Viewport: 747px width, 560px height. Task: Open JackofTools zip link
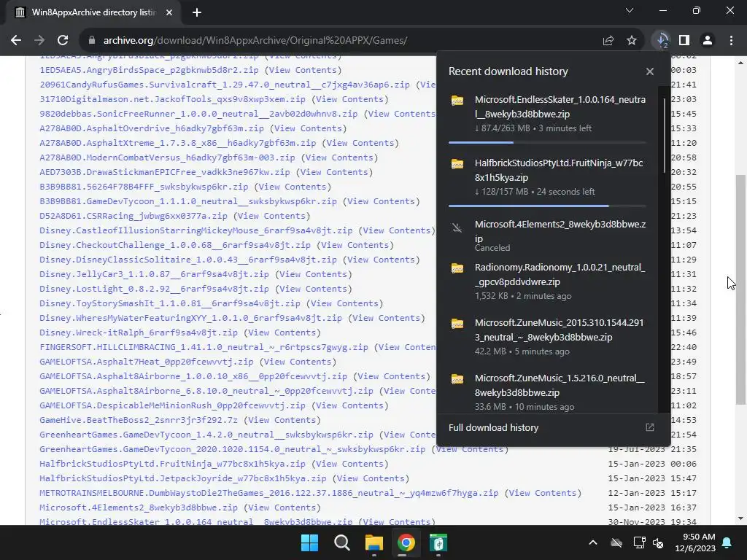pyautogui.click(x=172, y=99)
